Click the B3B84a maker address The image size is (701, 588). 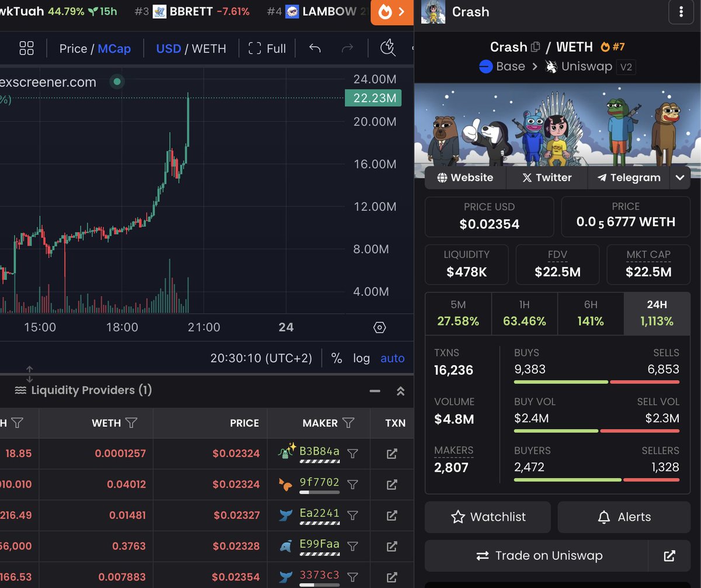(319, 451)
